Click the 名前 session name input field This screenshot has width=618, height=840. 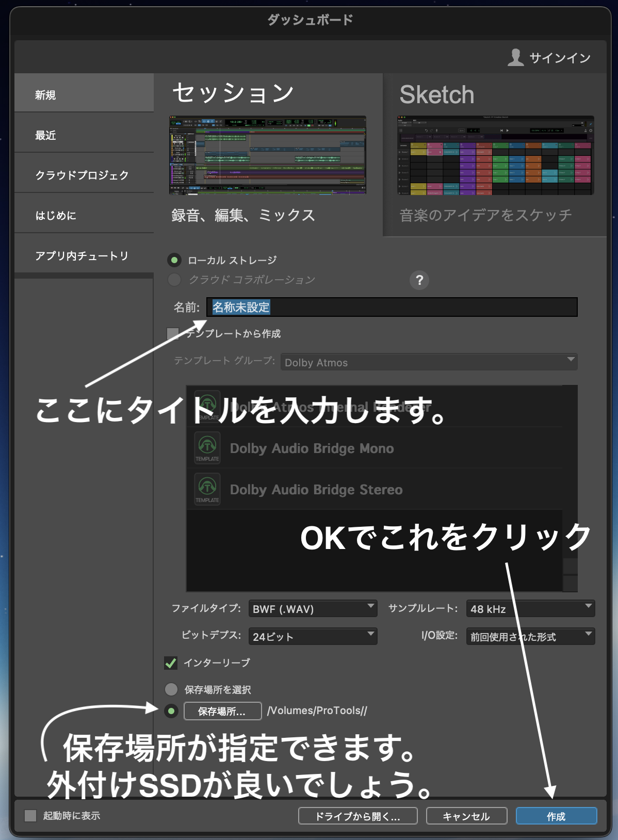pyautogui.click(x=392, y=308)
